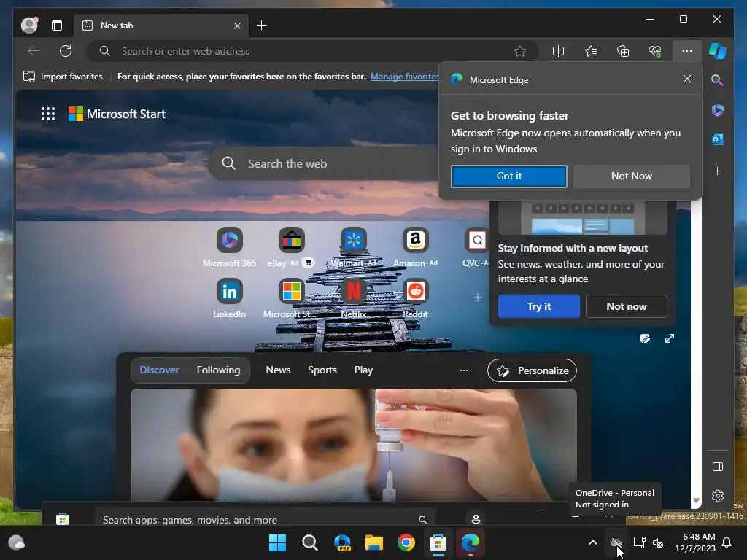This screenshot has width=747, height=560.
Task: Customize the sidebar with the plus icon
Action: (x=718, y=171)
